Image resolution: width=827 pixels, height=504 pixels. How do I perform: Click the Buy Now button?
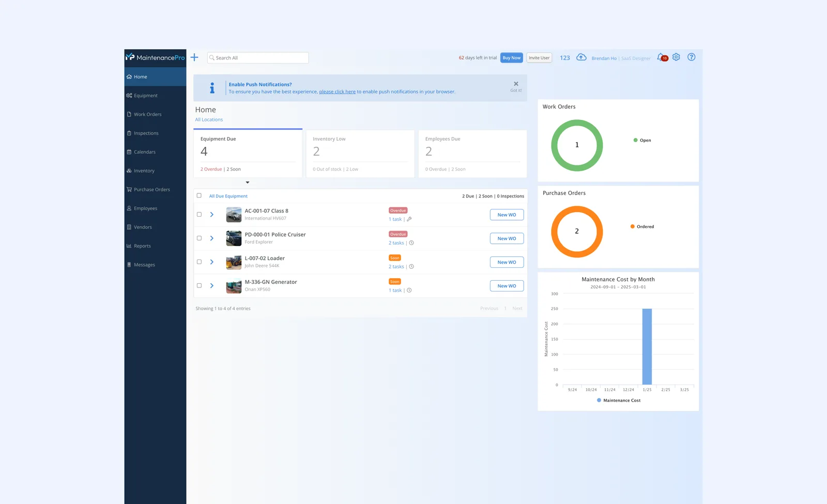[512, 58]
